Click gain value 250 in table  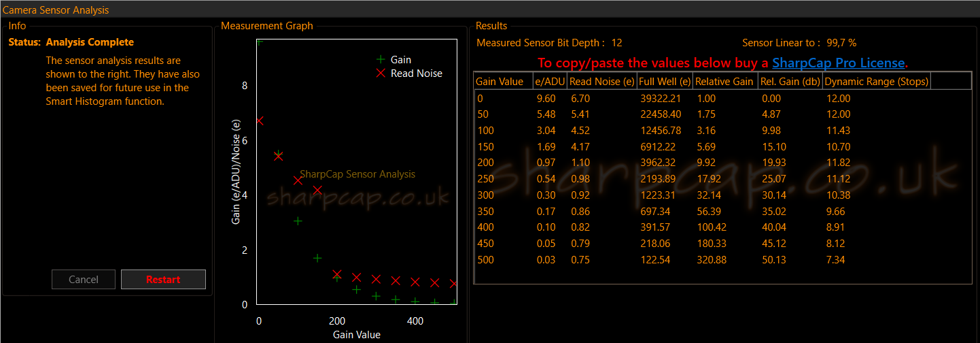(485, 179)
